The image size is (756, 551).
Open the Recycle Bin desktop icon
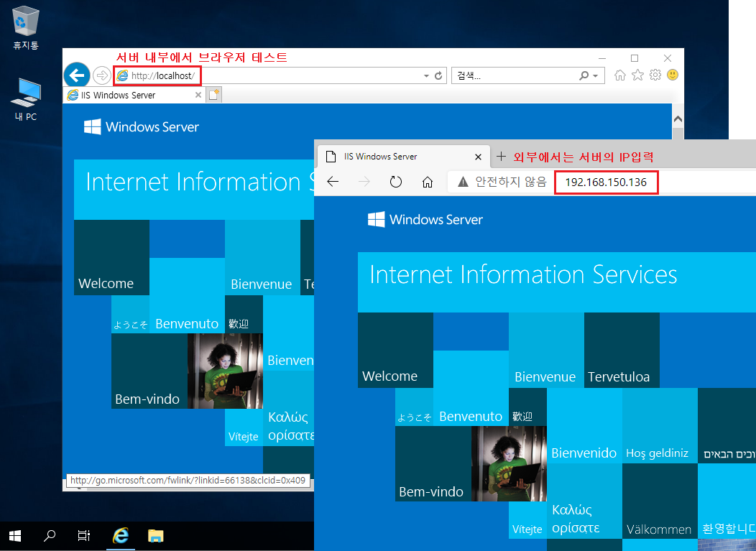pos(26,27)
